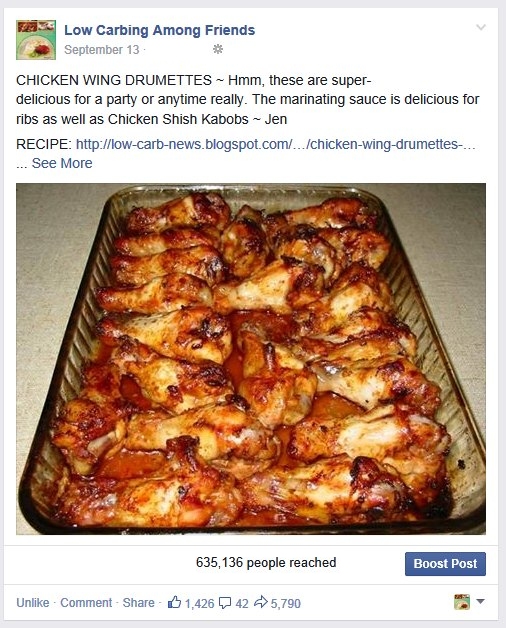This screenshot has height=628, width=506.
Task: Click the Boost Post button
Action: tap(445, 564)
